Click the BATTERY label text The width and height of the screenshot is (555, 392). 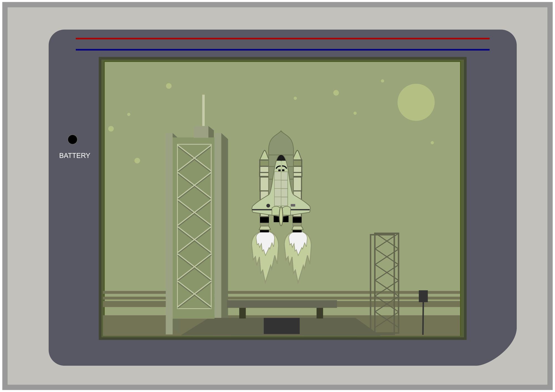click(75, 156)
